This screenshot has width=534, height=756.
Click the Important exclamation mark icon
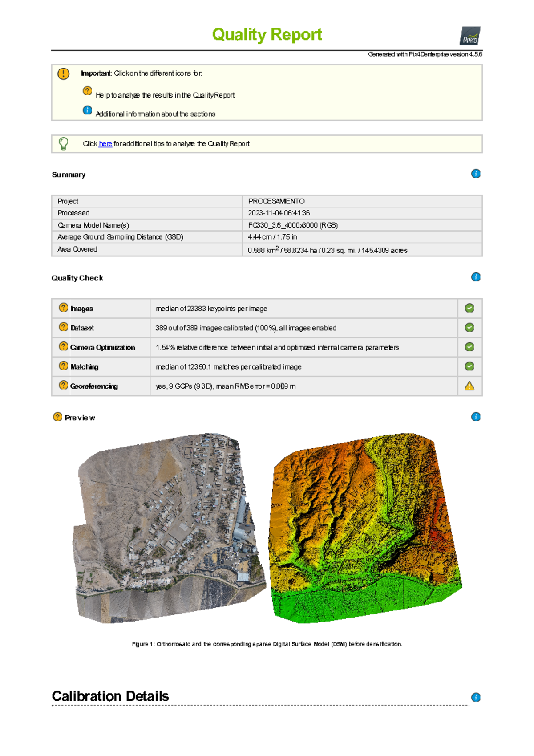coord(64,73)
